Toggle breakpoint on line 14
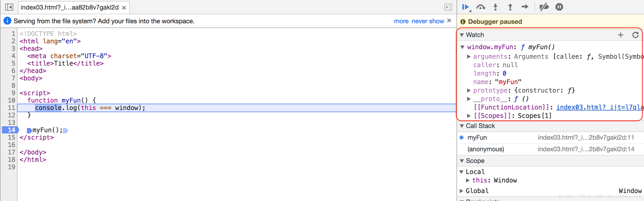This screenshot has height=201, width=644. click(x=10, y=130)
